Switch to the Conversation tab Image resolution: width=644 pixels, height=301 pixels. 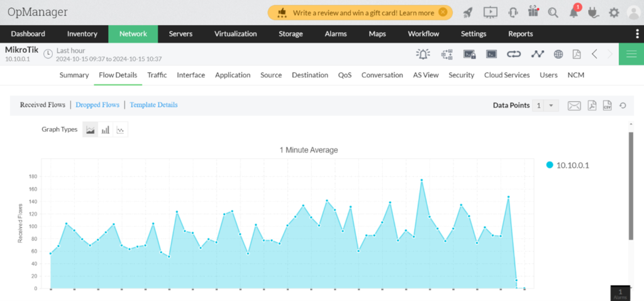[382, 75]
